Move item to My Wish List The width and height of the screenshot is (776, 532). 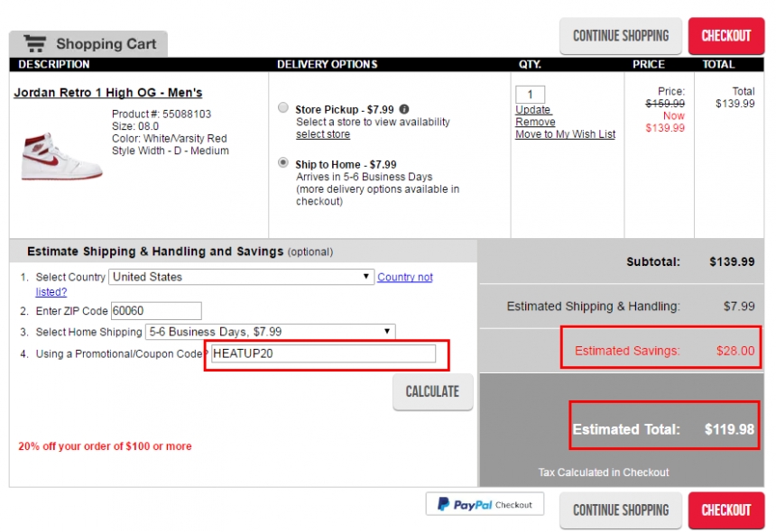[x=565, y=134]
